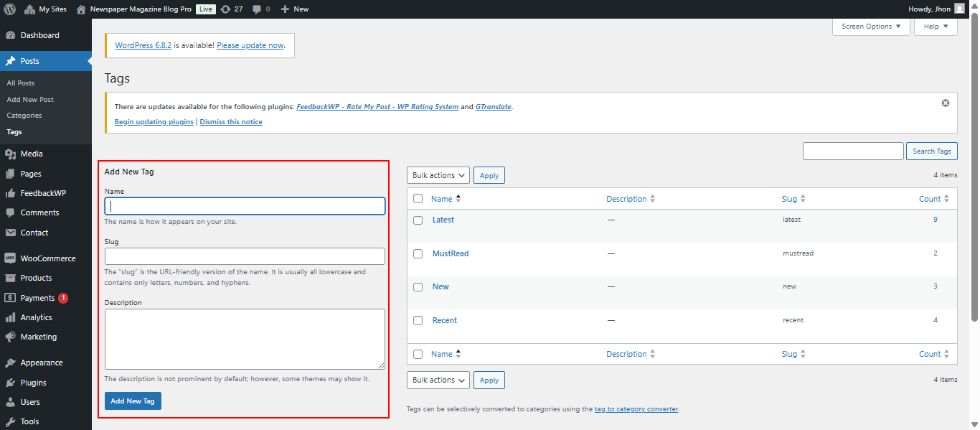Screen dimensions: 980x430
Task: Expand the Screen Options panel
Action: pyautogui.click(x=871, y=27)
